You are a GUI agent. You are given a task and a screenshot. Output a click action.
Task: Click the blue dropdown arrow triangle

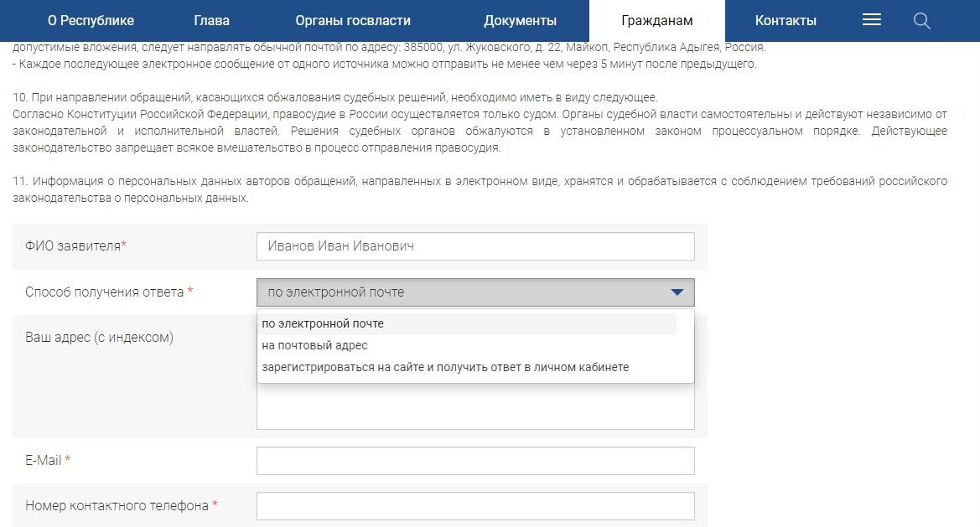(677, 292)
